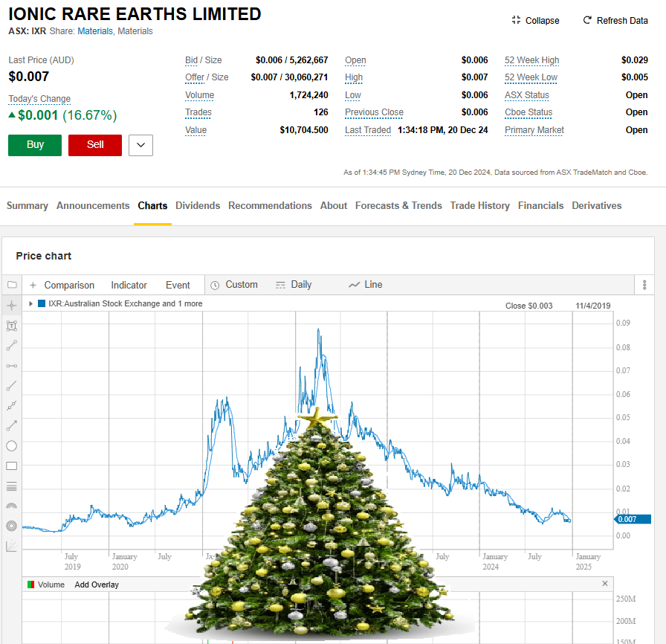Viewport: 666px width, 644px height.
Task: Switch to the Announcements tab
Action: pos(93,205)
